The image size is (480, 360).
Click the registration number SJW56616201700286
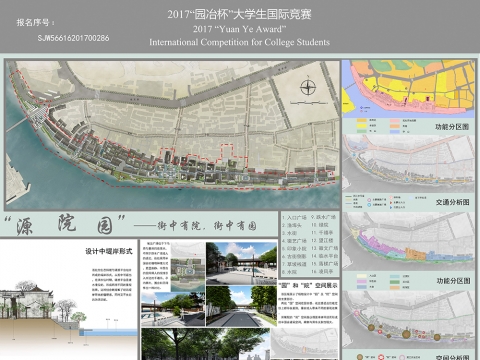(73, 38)
